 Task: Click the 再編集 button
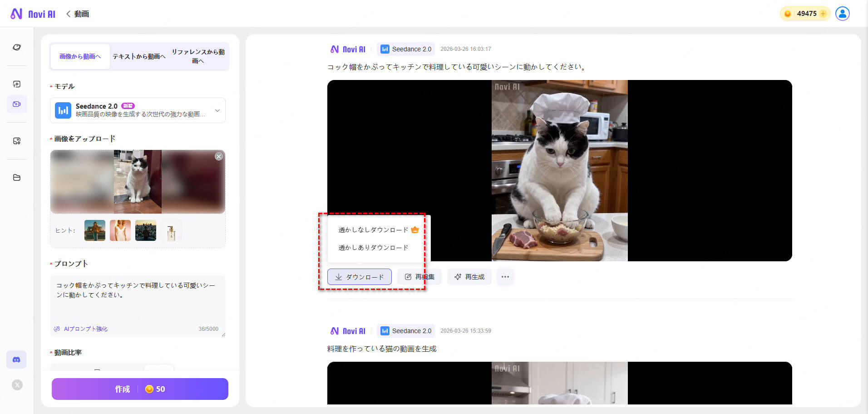click(419, 277)
